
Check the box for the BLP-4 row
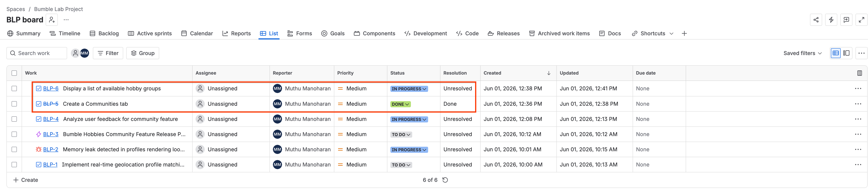click(14, 119)
